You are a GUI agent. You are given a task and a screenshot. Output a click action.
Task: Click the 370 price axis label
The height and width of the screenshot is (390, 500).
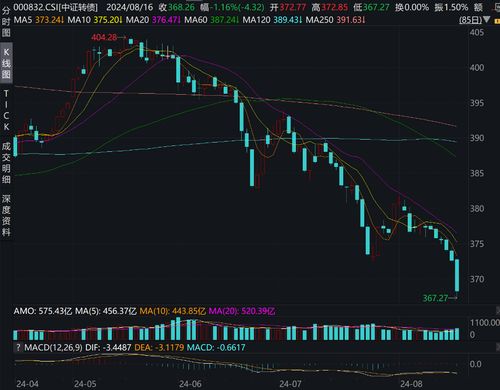pyautogui.click(x=477, y=279)
